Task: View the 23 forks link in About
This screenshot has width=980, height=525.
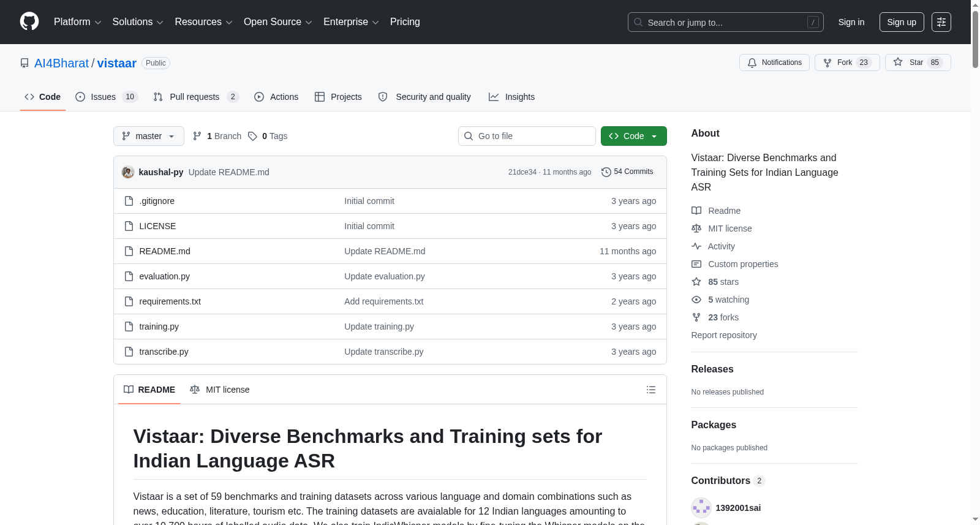Action: [723, 317]
